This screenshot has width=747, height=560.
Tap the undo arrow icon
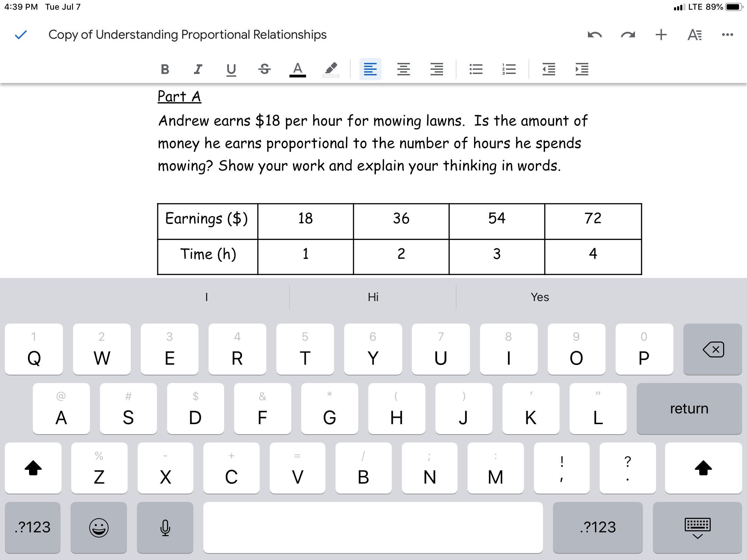[x=594, y=35]
